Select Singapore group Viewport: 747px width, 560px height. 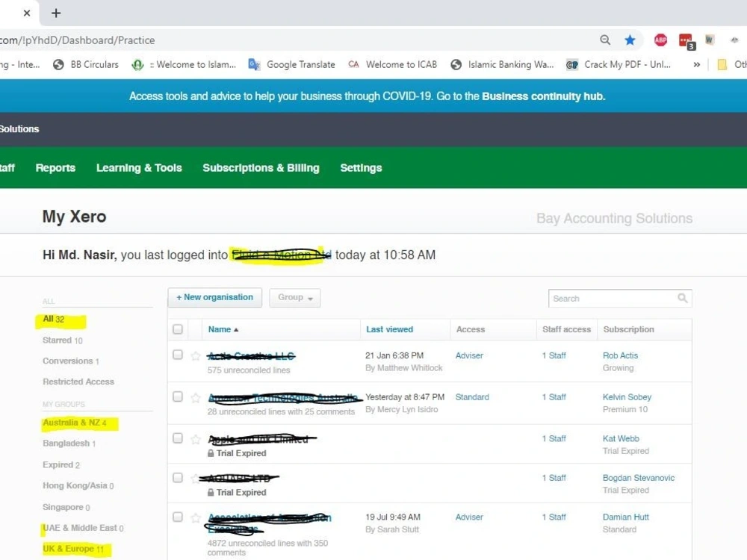[x=66, y=507]
